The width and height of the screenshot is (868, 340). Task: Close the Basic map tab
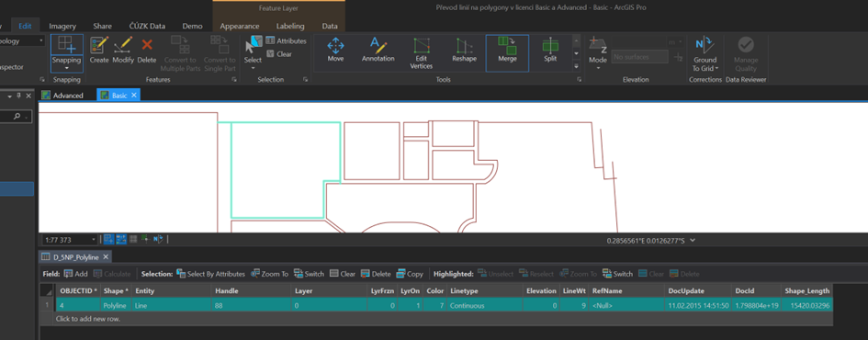(x=134, y=96)
